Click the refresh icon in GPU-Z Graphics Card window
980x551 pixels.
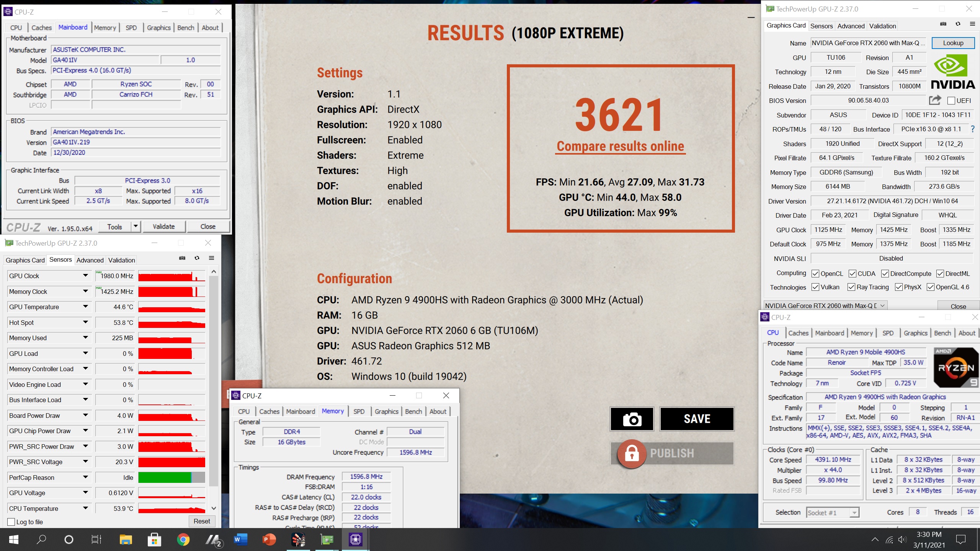click(x=958, y=24)
